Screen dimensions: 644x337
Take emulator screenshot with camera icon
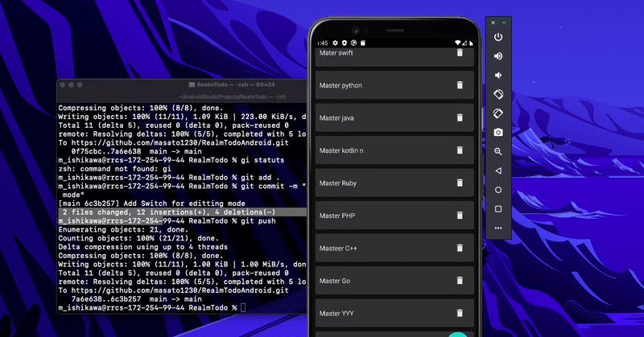point(498,132)
